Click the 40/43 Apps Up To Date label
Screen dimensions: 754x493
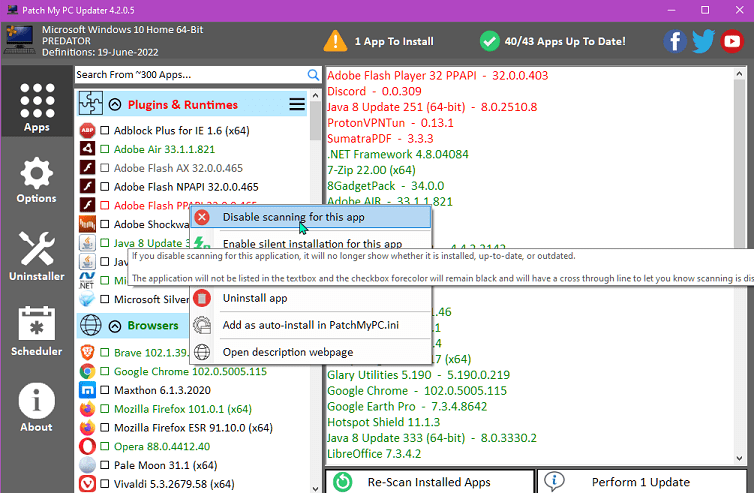pyautogui.click(x=565, y=41)
